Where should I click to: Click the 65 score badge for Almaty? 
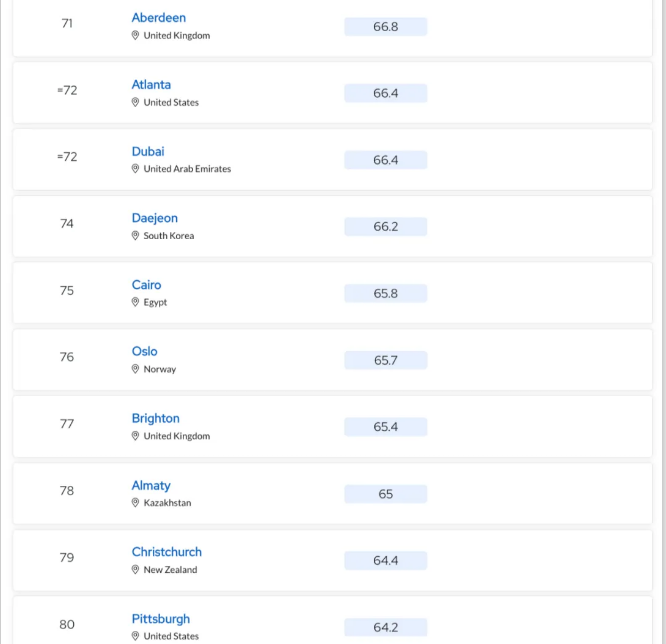[386, 494]
